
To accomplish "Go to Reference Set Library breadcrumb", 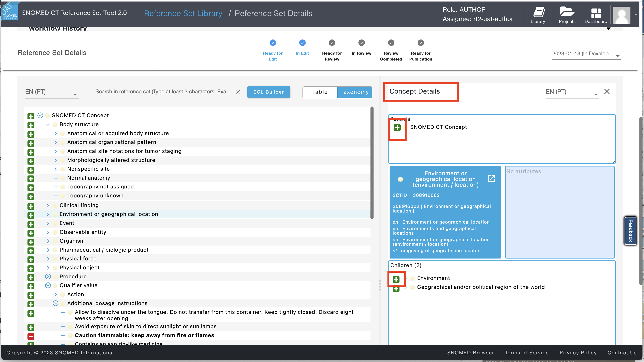I will pos(183,13).
